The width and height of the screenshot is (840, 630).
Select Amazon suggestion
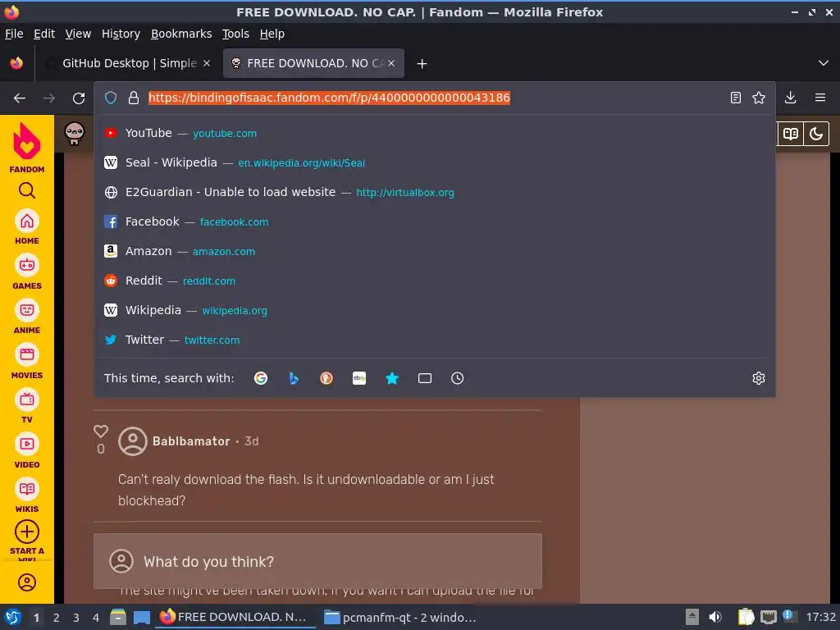click(435, 251)
